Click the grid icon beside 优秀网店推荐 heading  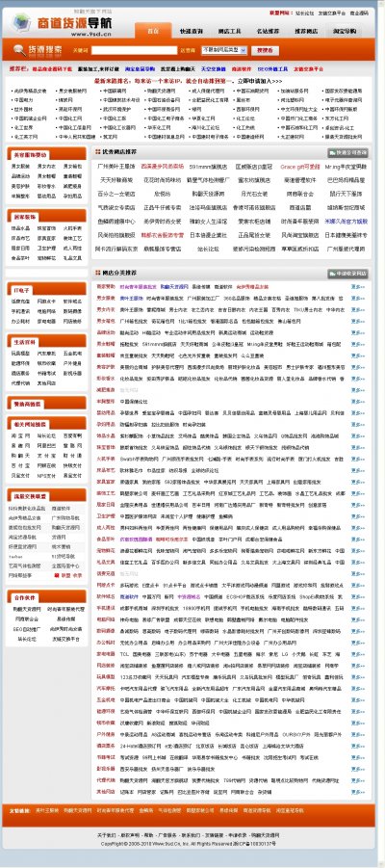pos(97,151)
